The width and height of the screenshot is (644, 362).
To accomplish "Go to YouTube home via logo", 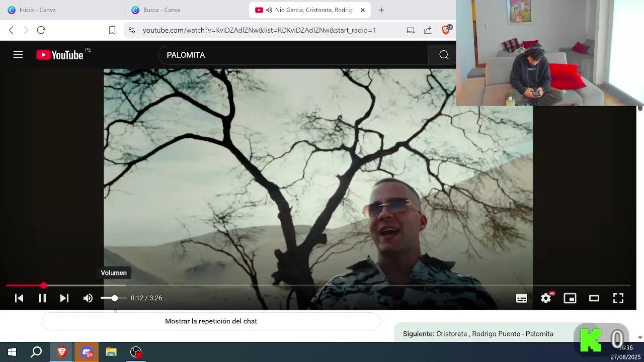I will (60, 55).
